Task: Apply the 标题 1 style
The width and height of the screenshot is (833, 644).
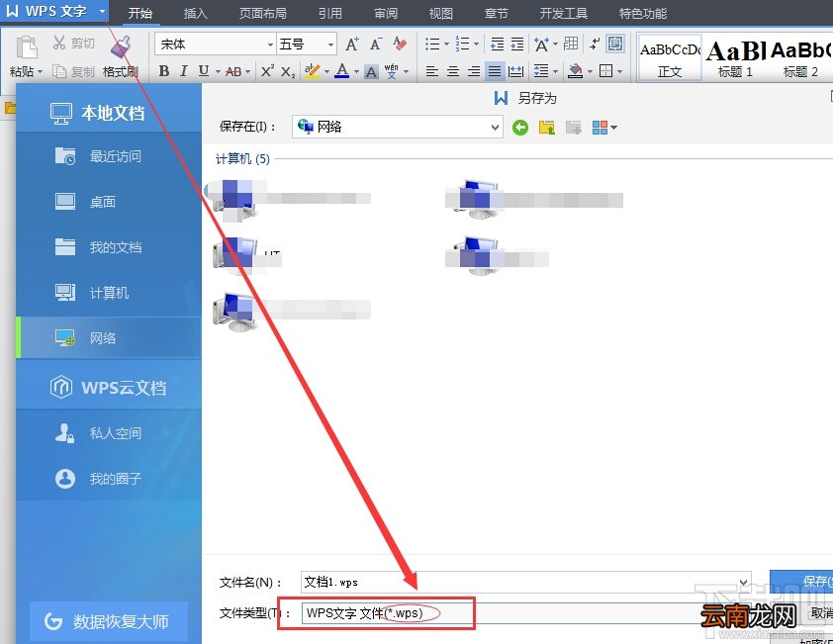Action: (735, 58)
